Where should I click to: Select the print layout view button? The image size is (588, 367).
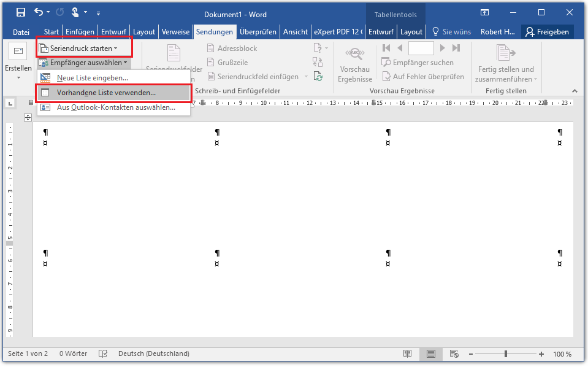pos(431,354)
